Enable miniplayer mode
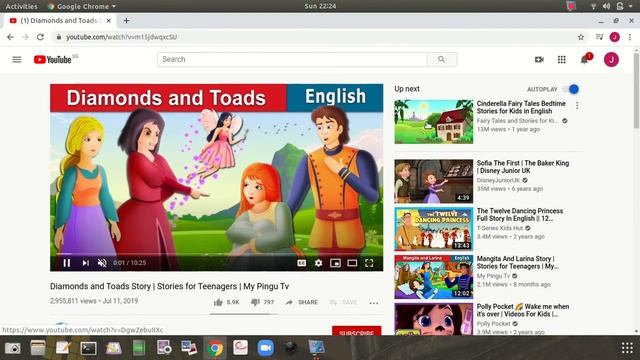The height and width of the screenshot is (360, 640). pyautogui.click(x=335, y=263)
